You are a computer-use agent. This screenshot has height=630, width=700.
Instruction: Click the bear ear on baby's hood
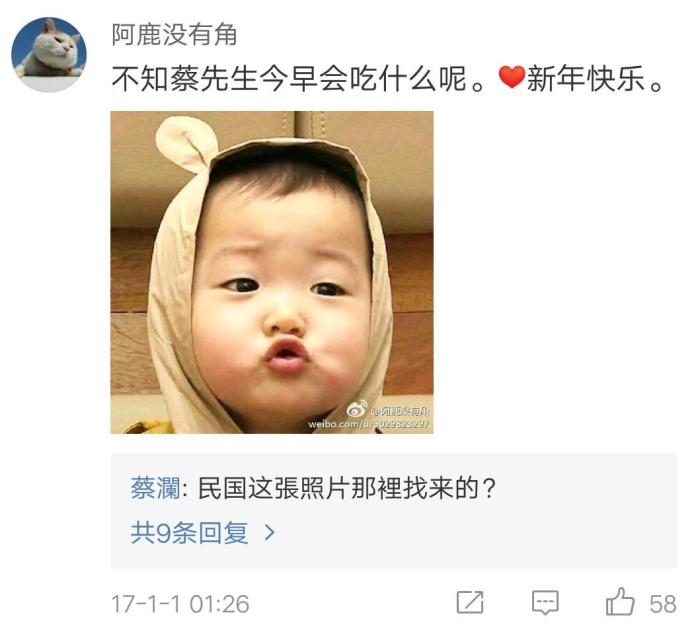click(x=186, y=142)
